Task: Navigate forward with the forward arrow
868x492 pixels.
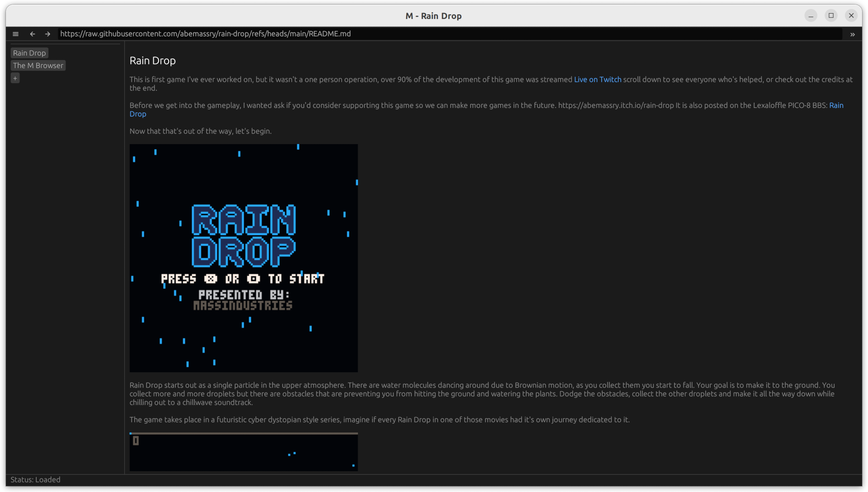Action: point(47,34)
